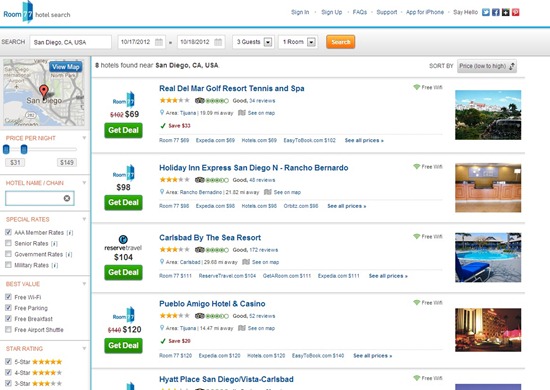This screenshot has width=550, height=390.
Task: Click the red map pin on mini map
Action: [43, 92]
